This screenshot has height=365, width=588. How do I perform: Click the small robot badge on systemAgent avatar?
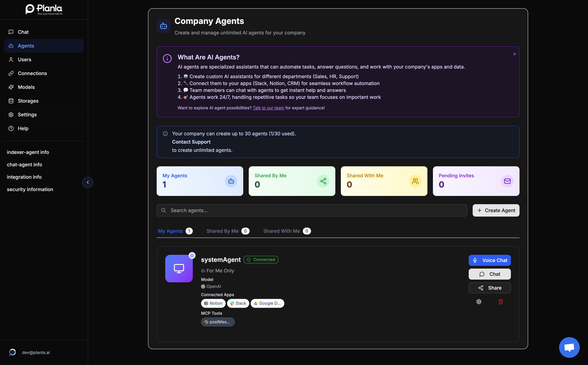[192, 255]
